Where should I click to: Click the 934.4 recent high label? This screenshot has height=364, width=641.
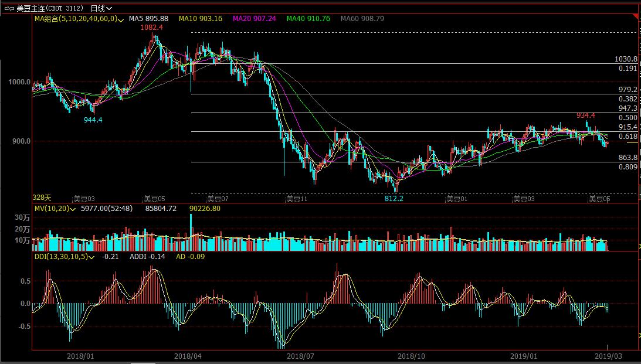585,115
